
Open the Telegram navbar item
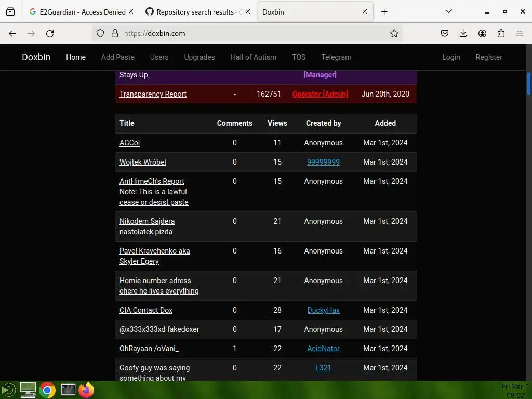[336, 57]
